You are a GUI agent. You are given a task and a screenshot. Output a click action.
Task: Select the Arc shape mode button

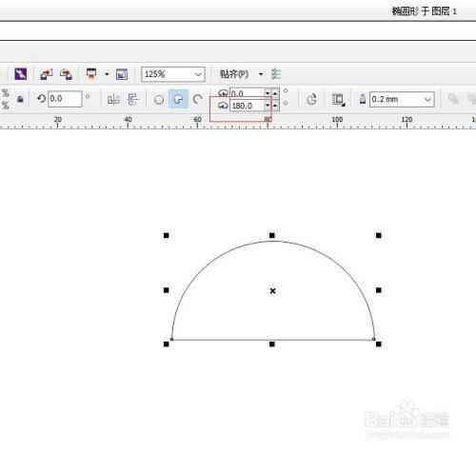[x=197, y=100]
